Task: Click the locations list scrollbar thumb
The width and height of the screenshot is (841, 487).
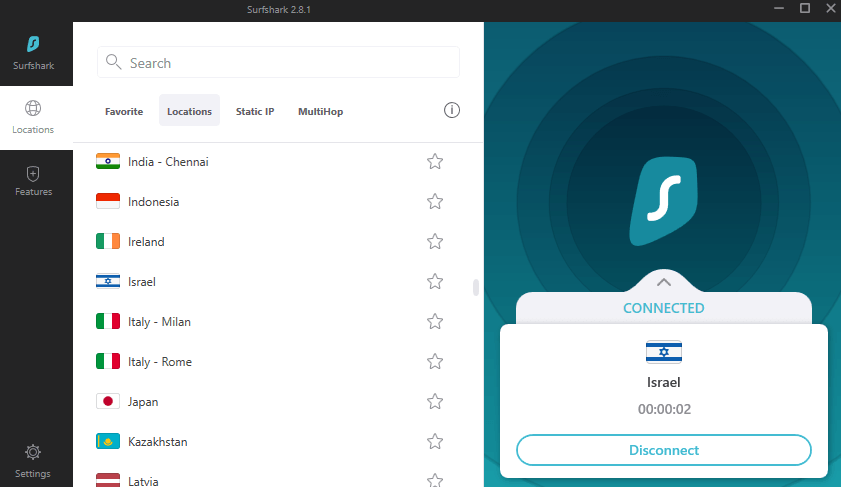Action: (x=476, y=287)
